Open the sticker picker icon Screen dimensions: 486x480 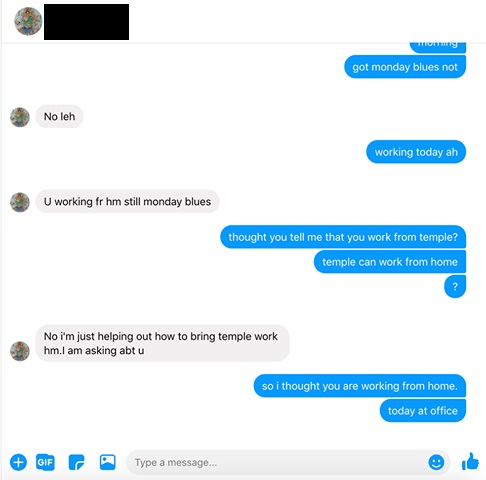point(76,462)
